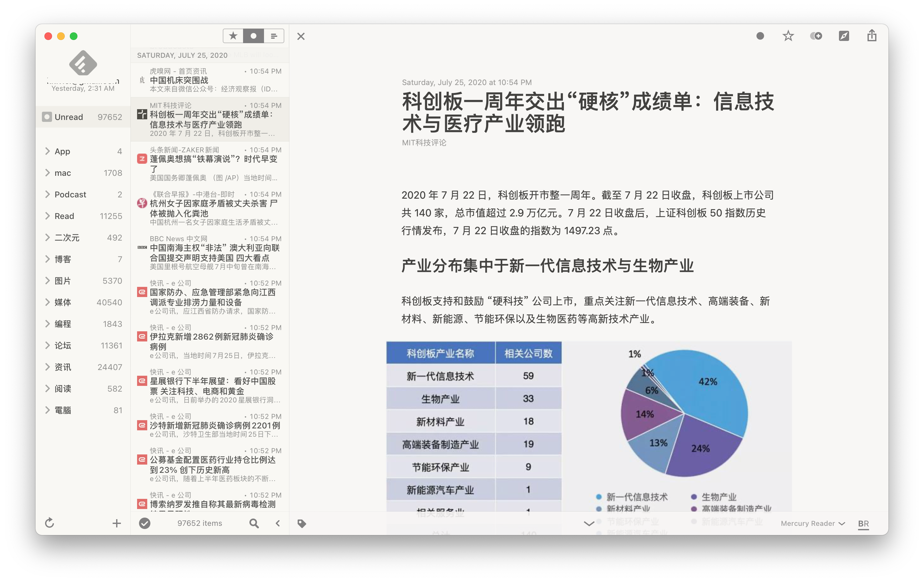Expand the 媒体 folder
The width and height of the screenshot is (924, 582).
tap(48, 302)
